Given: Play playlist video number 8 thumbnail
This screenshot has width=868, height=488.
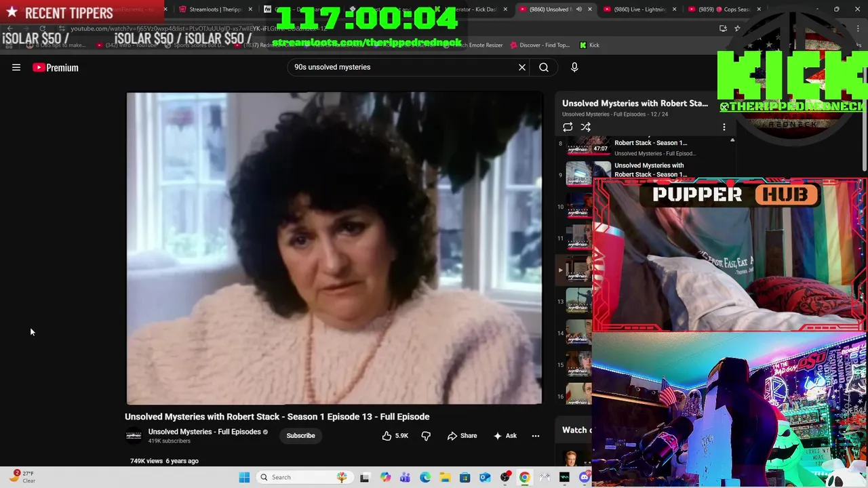Looking at the screenshot, I should [589, 146].
